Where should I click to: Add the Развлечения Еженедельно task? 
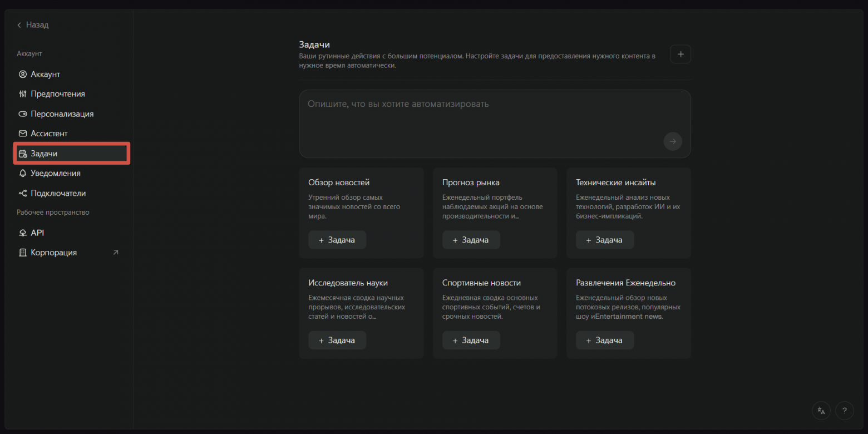[604, 340]
